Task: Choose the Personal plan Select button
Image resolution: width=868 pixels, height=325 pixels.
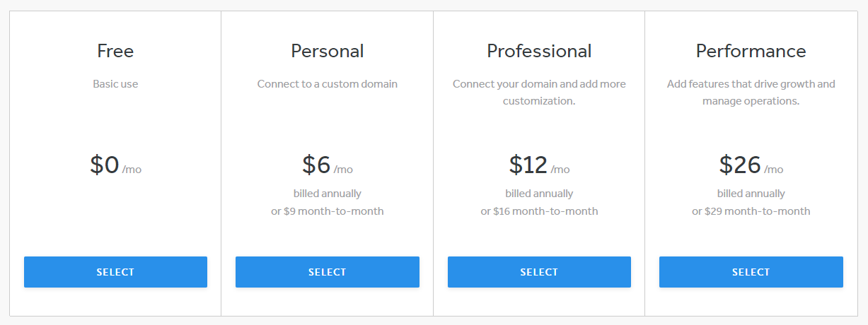Action: (328, 272)
